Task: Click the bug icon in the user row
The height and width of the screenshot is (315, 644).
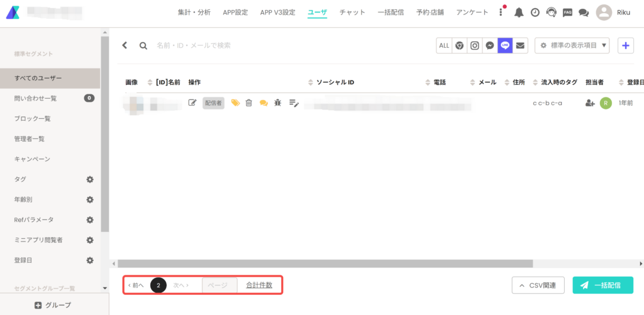Action: point(278,103)
